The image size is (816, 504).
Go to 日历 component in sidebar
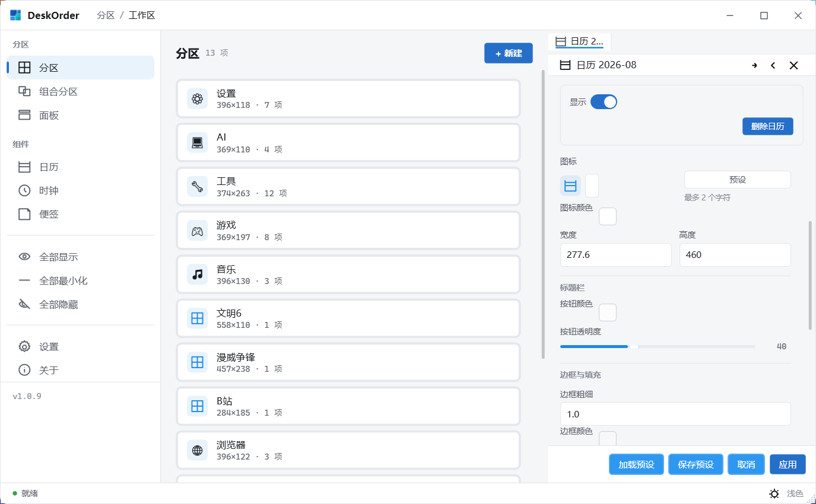tap(81, 167)
